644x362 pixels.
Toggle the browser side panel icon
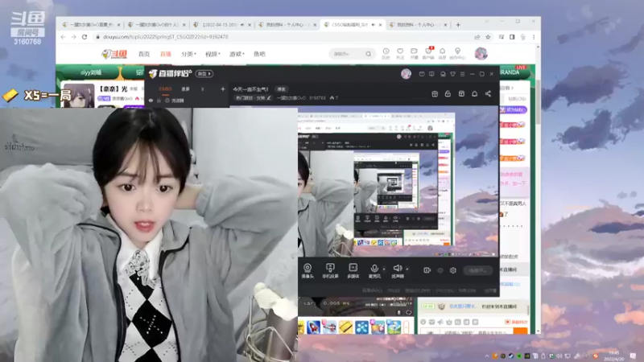[x=512, y=37]
